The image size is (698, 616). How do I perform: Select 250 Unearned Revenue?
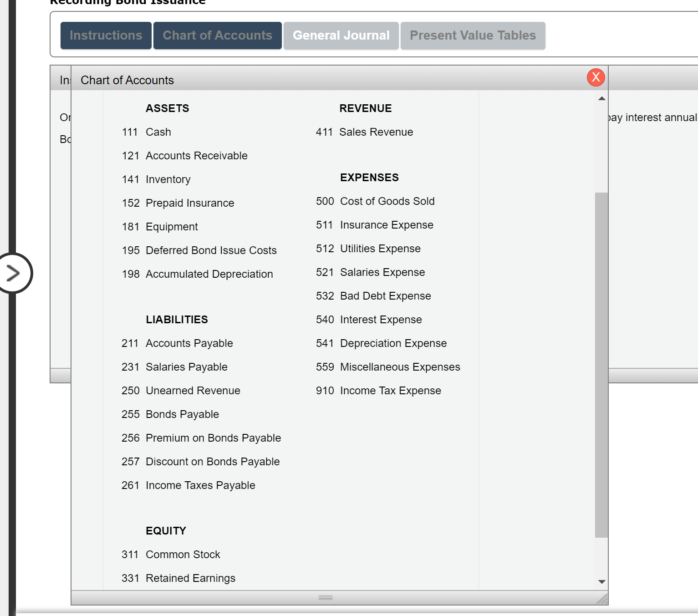point(181,391)
